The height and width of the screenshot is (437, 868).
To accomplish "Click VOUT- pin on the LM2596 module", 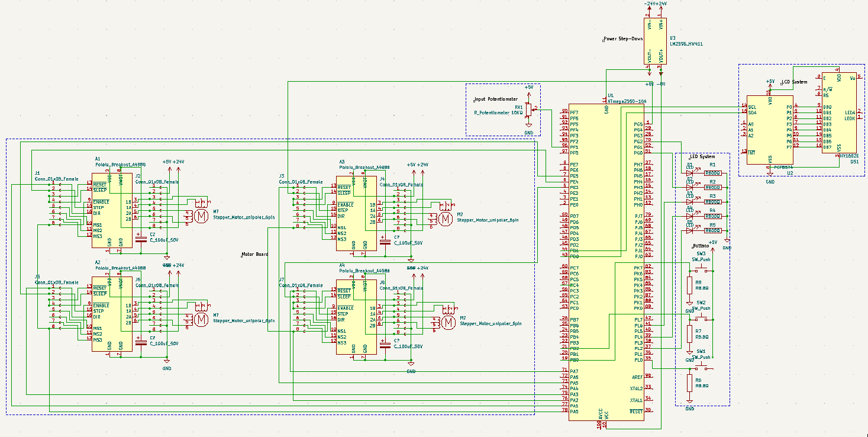I will [x=650, y=54].
